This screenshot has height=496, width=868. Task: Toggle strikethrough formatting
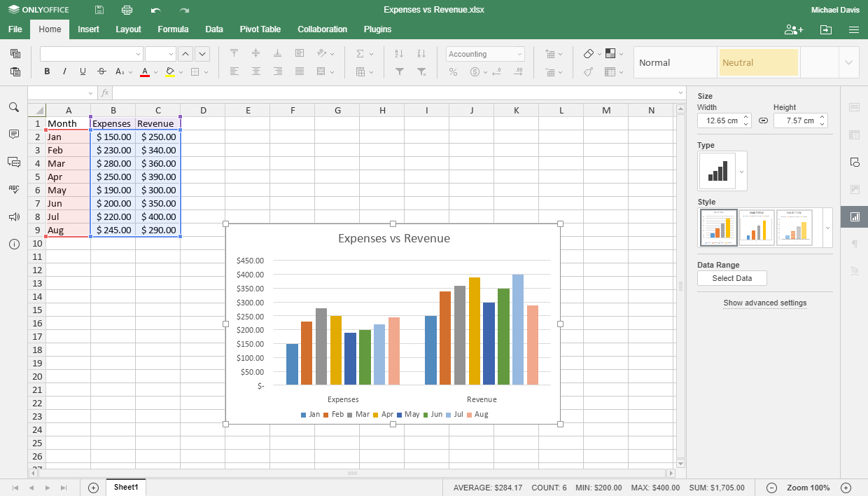coord(101,71)
